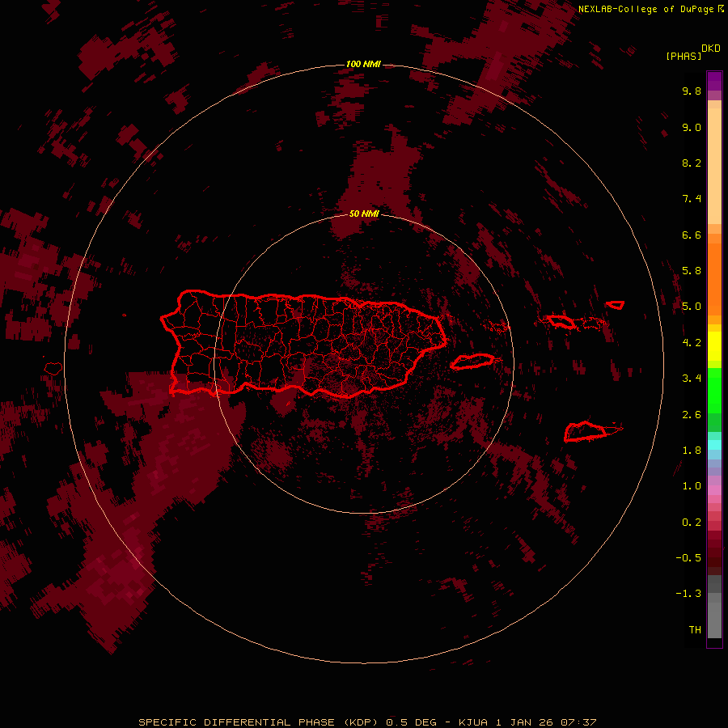The width and height of the screenshot is (728, 728).
Task: Click the 5.8 value on the scale
Action: point(692,270)
